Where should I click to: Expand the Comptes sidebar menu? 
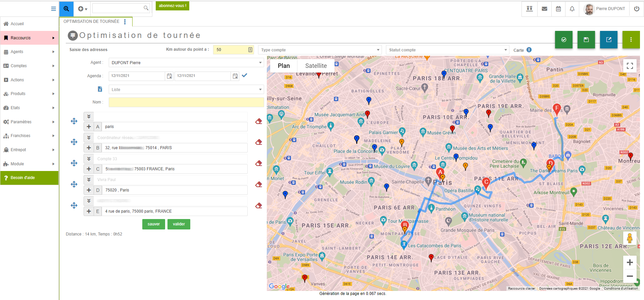pos(29,66)
